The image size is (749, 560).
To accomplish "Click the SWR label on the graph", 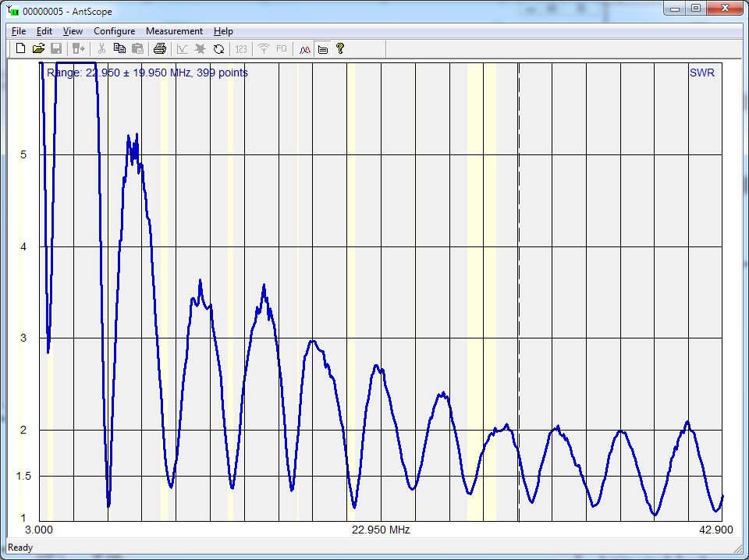I will [701, 73].
